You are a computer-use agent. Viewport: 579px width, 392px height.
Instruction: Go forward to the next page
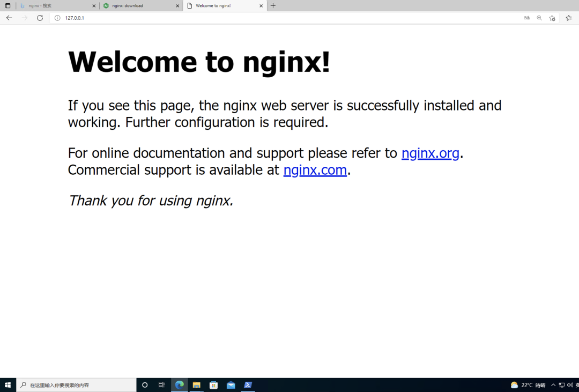24,18
